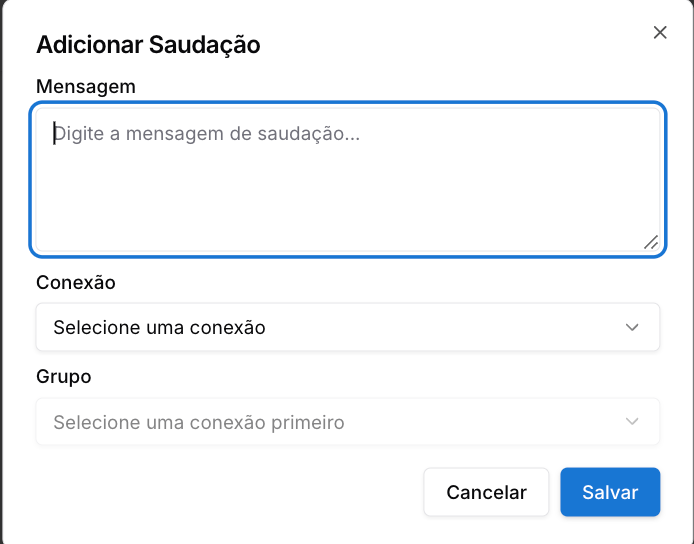The image size is (694, 544).
Task: Dismiss the dialog via Cancelar
Action: [486, 492]
